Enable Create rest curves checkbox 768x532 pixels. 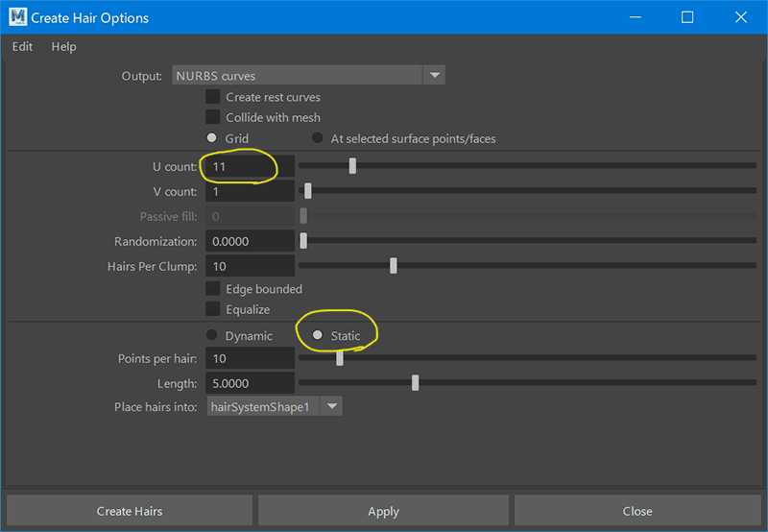click(212, 97)
